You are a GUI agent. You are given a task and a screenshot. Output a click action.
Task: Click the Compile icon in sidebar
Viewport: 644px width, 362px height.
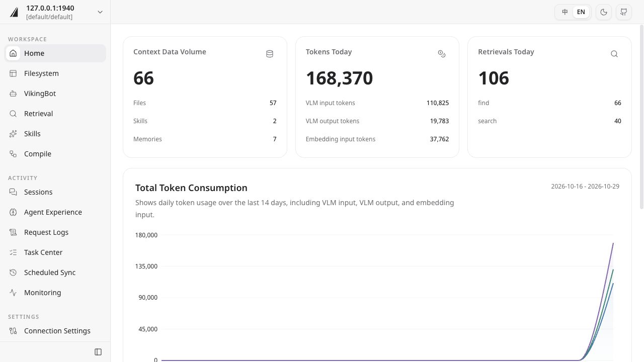[x=13, y=154]
